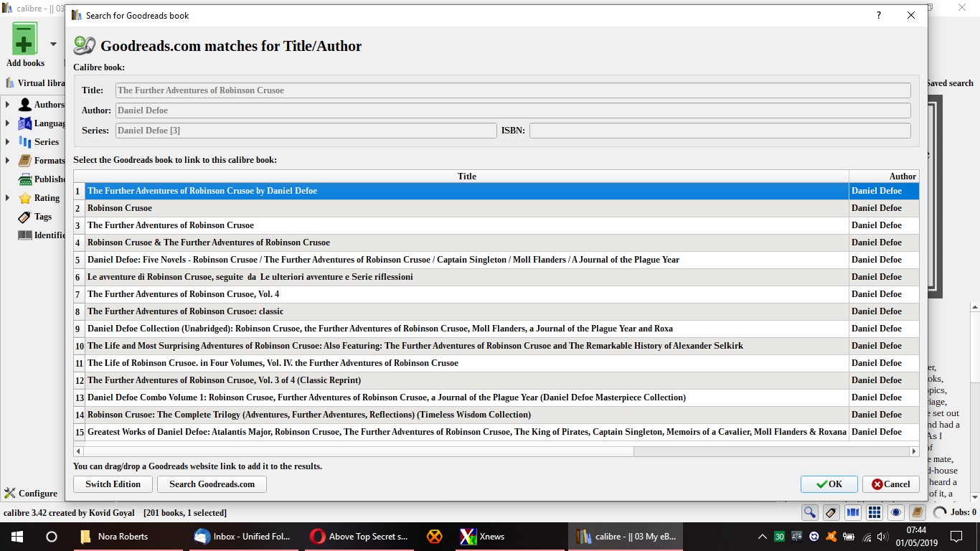Open the Windows Start menu

tap(17, 537)
